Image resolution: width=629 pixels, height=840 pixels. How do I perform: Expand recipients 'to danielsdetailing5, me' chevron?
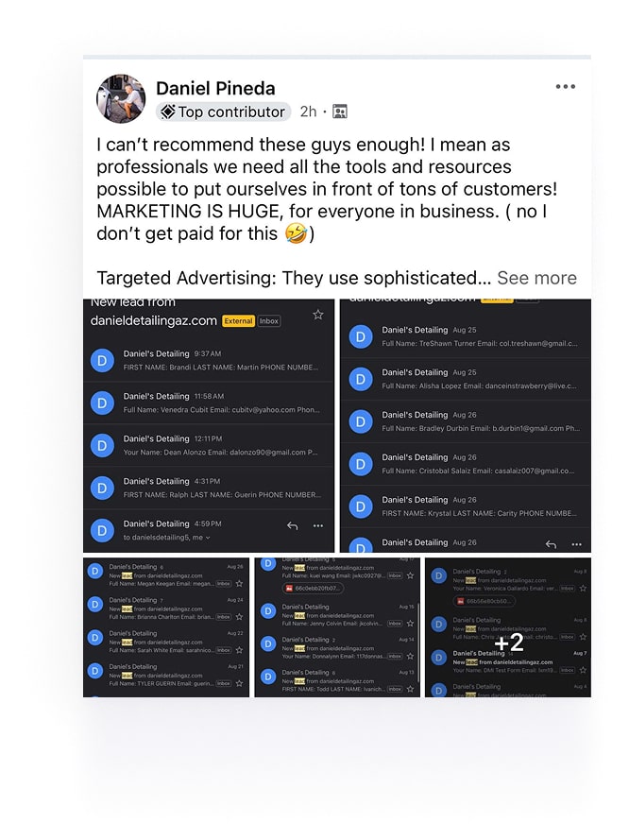pyautogui.click(x=208, y=538)
